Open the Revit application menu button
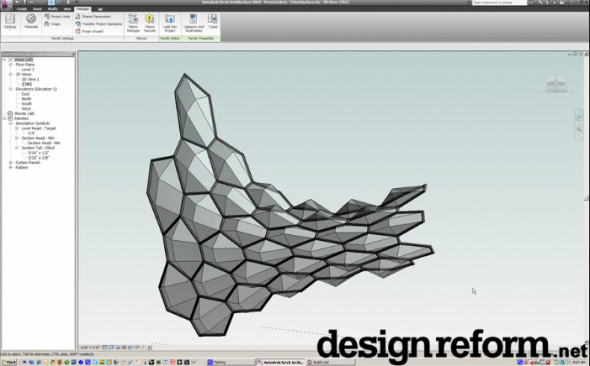The image size is (590, 366). tap(6, 5)
